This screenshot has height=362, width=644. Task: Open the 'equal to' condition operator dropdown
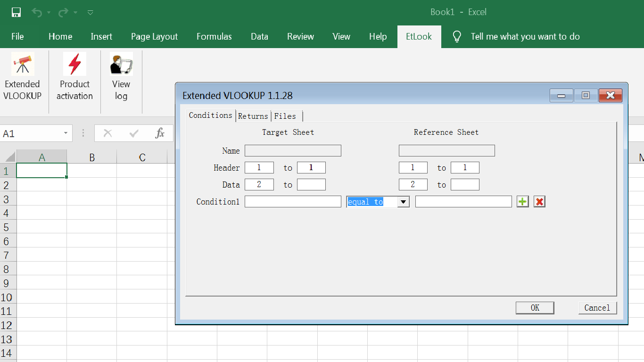tap(403, 202)
